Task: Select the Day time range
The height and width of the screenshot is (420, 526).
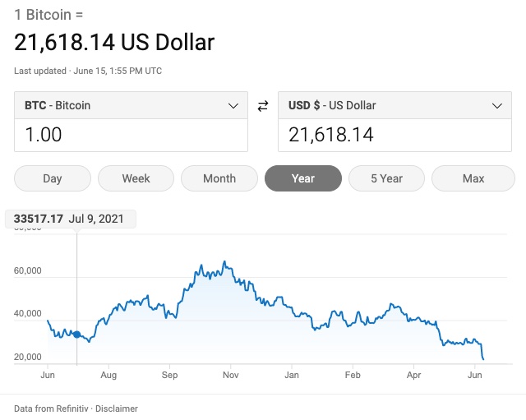Action: tap(53, 178)
